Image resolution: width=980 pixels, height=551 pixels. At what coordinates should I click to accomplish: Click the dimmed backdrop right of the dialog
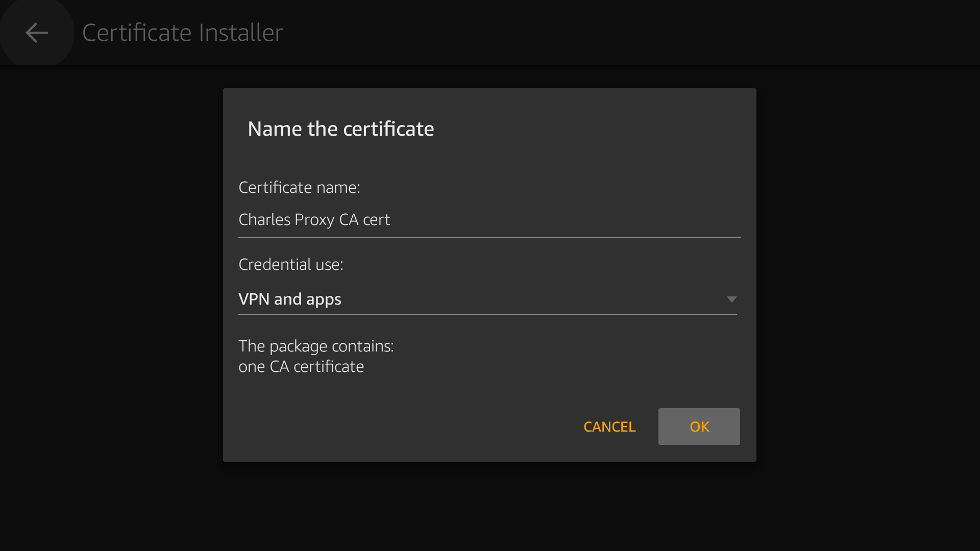(x=868, y=275)
